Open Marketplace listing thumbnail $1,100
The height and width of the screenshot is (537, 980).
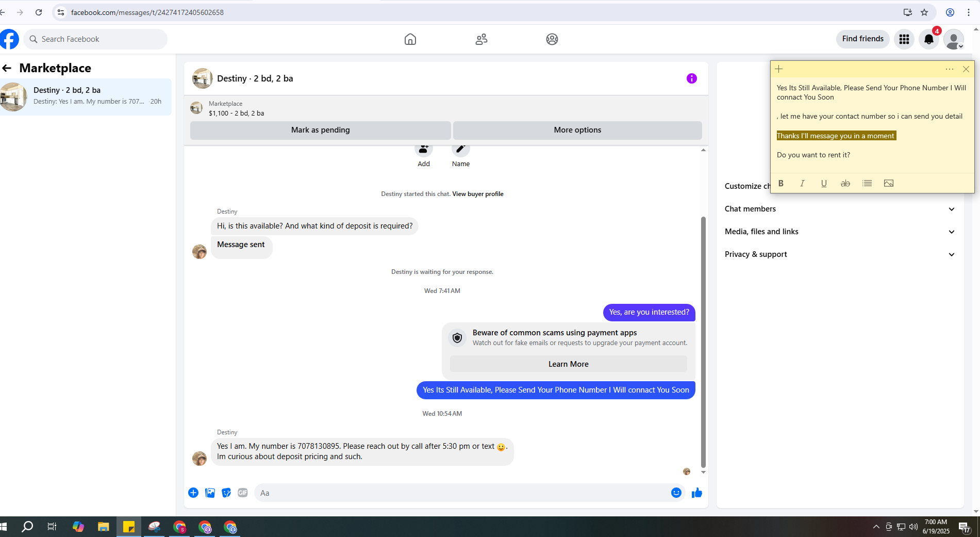(x=196, y=108)
